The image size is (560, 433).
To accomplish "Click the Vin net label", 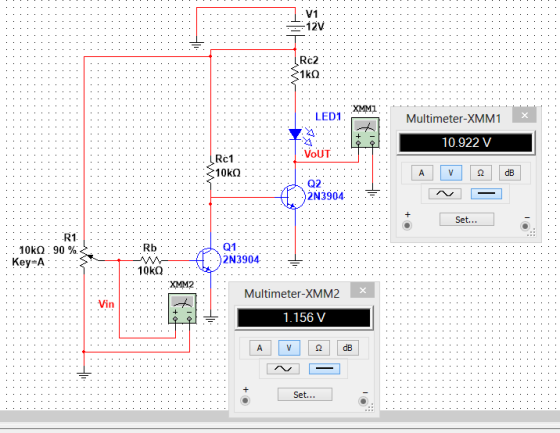I will tap(106, 304).
